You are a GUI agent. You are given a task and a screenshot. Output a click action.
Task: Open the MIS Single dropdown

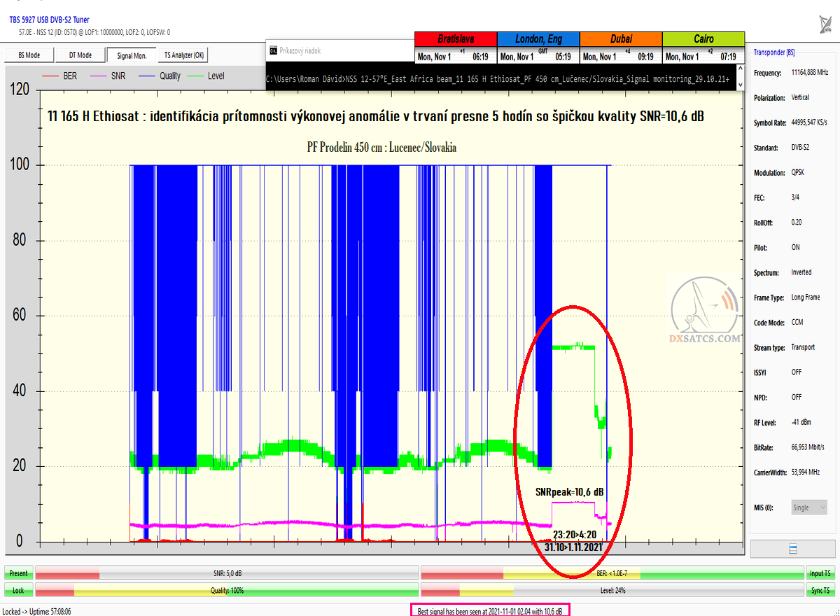[809, 507]
